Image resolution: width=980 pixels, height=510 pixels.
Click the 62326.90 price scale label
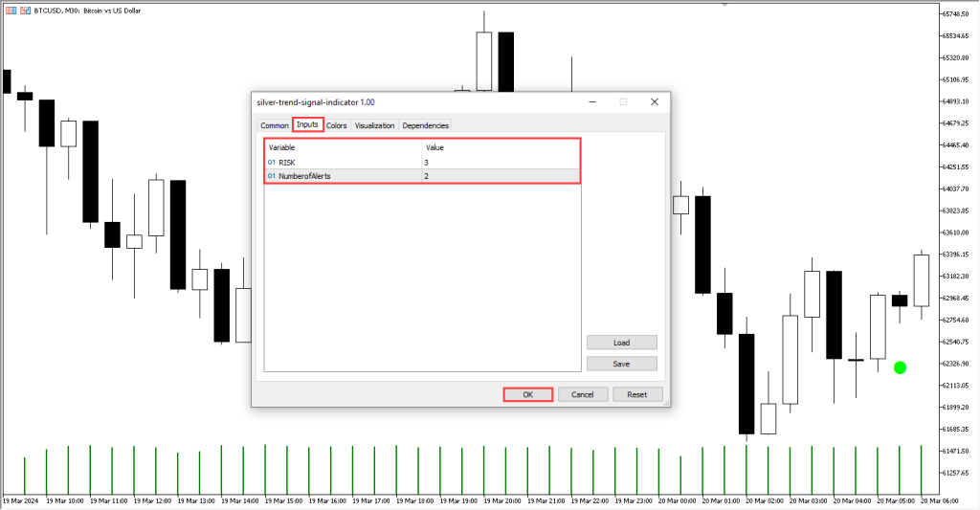(x=955, y=364)
